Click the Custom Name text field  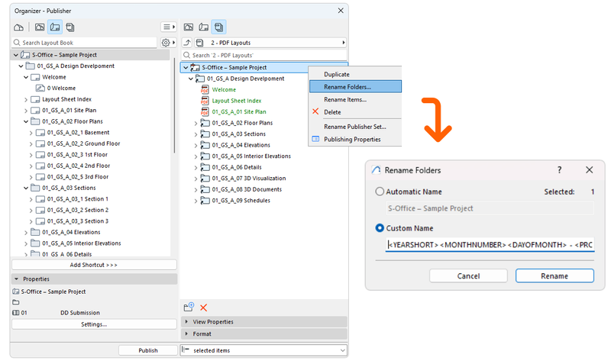pyautogui.click(x=490, y=245)
